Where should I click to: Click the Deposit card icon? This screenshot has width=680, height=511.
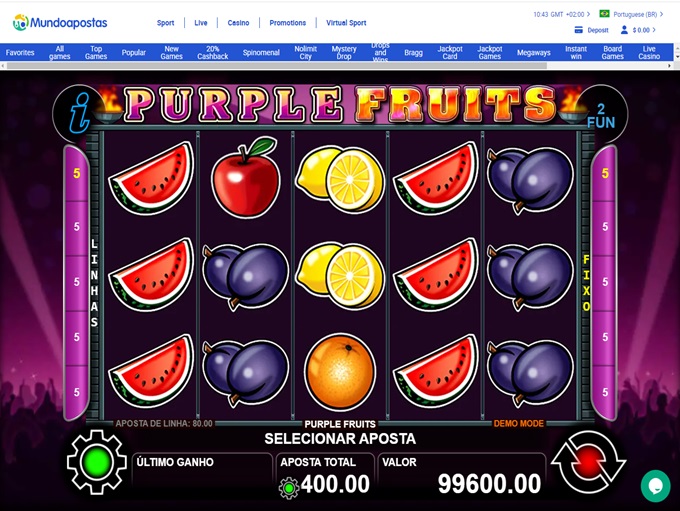click(x=579, y=30)
